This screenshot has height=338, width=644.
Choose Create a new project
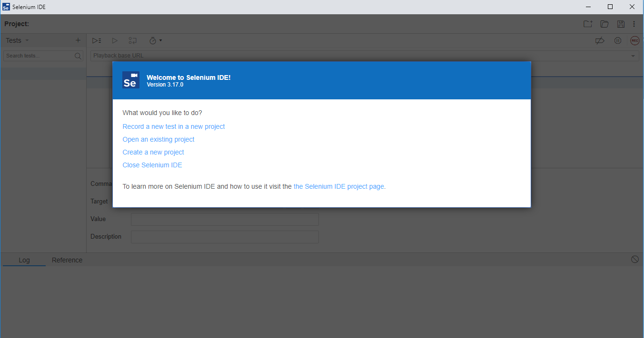coord(153,152)
